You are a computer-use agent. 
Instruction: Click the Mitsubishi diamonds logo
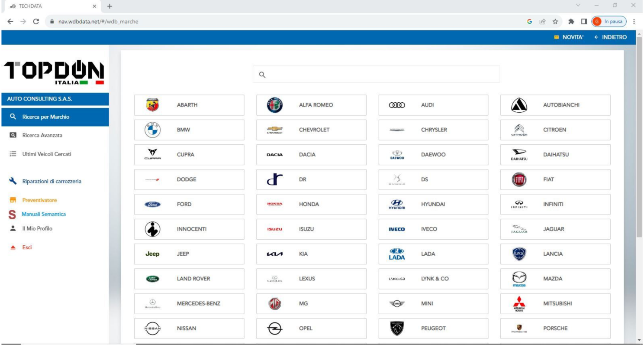519,303
